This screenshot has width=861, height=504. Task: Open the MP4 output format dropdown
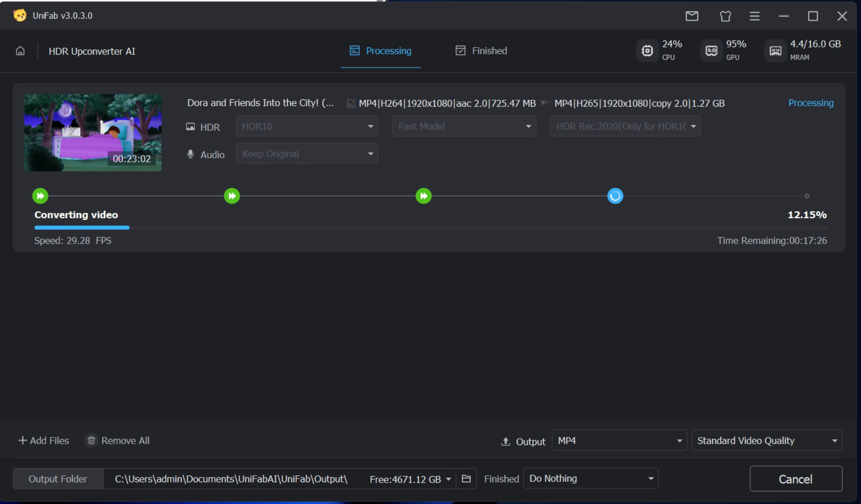point(619,441)
